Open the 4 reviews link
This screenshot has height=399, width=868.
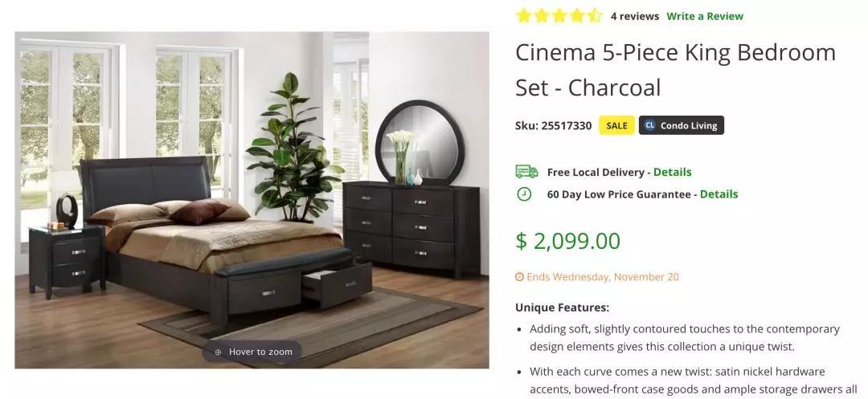635,16
